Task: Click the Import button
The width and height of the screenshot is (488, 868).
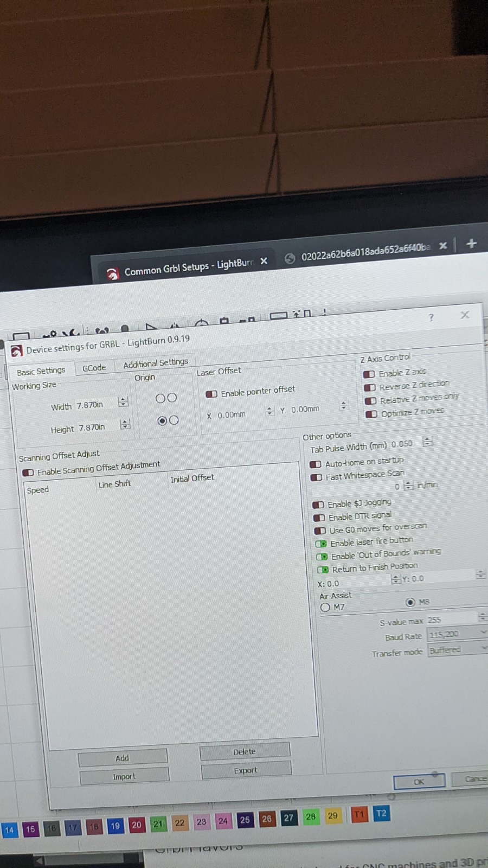Action: coord(124,776)
